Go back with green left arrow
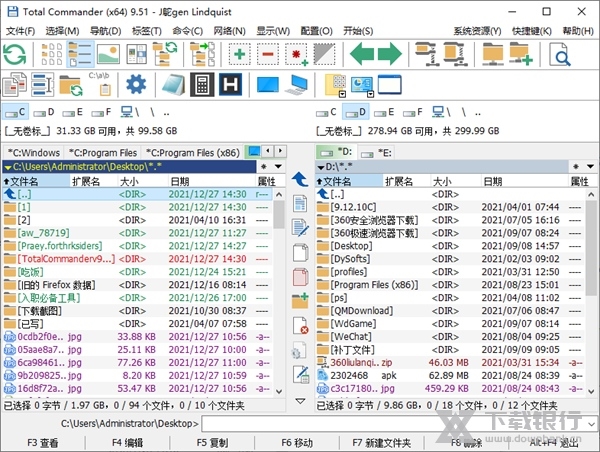The image size is (600, 452). click(362, 54)
